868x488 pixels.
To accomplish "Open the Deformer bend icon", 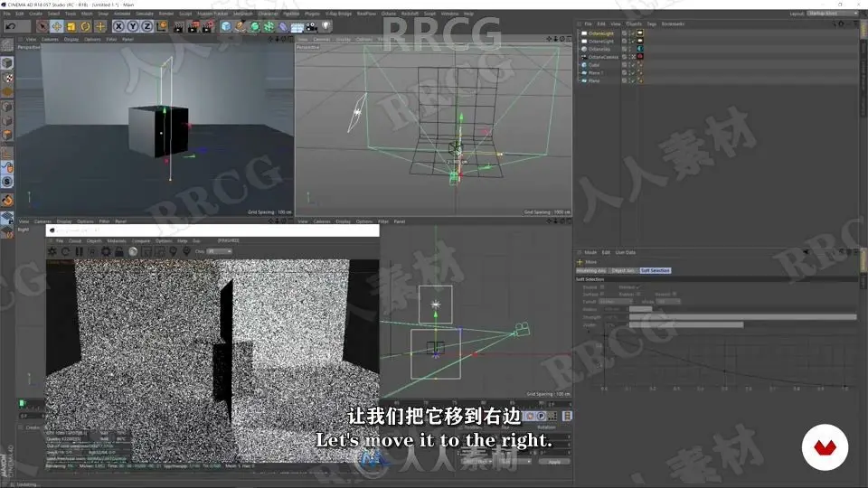I will (x=283, y=26).
